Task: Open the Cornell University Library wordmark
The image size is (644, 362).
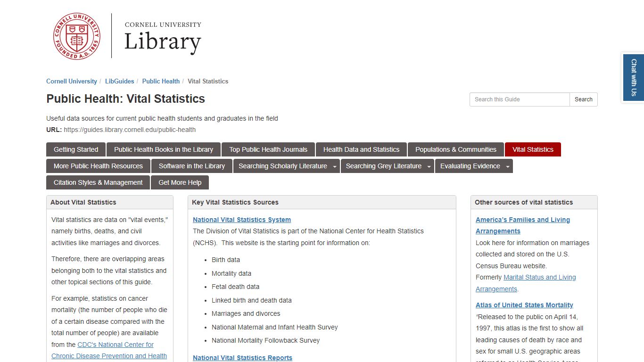Action: pos(163,37)
